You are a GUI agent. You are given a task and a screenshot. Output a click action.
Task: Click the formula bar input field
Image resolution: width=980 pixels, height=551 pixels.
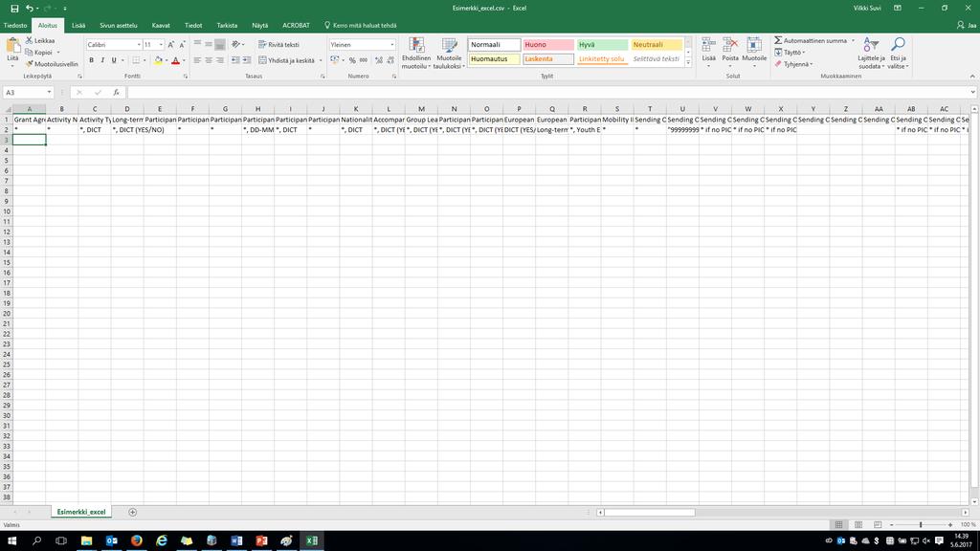click(550, 93)
